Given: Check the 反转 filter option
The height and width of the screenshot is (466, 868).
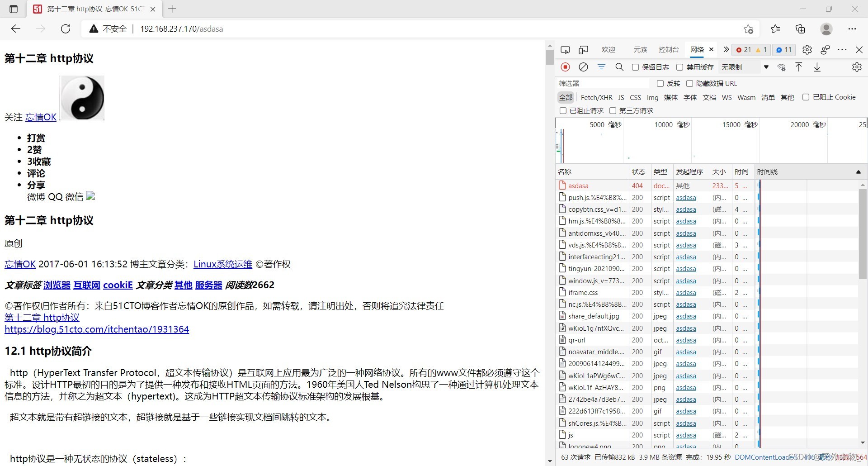Looking at the screenshot, I should pos(660,84).
